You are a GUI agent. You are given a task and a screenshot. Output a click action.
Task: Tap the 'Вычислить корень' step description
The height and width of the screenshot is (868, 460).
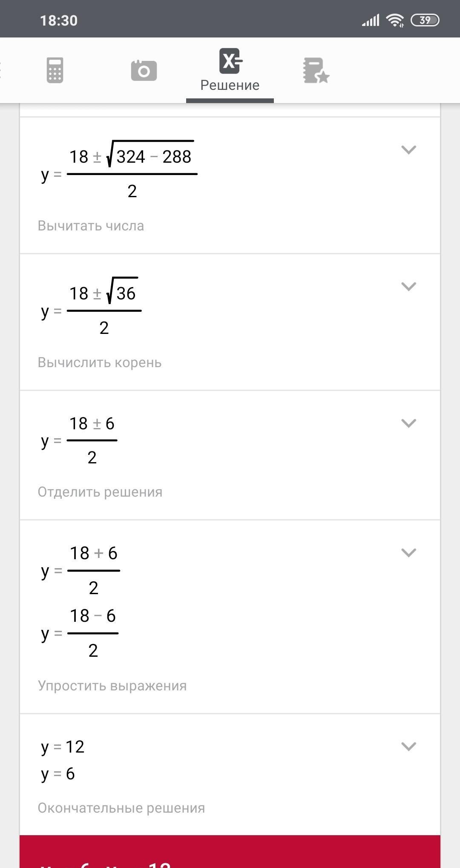[x=100, y=362]
